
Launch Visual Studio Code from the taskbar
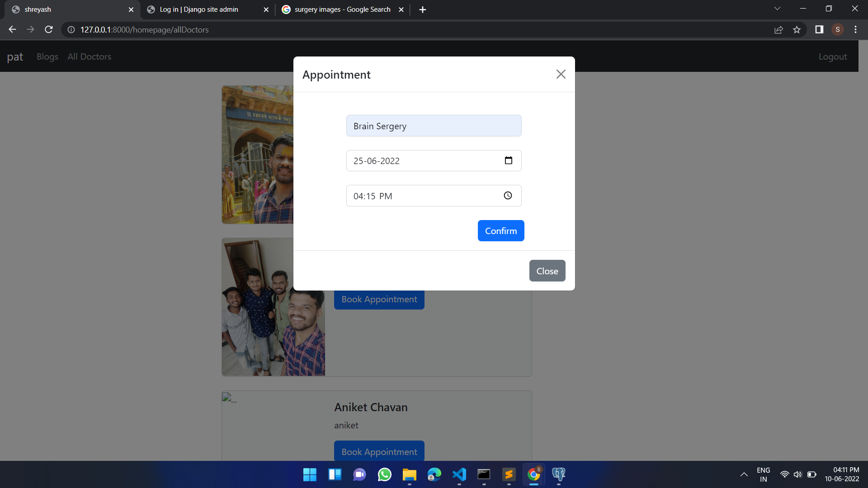point(459,474)
